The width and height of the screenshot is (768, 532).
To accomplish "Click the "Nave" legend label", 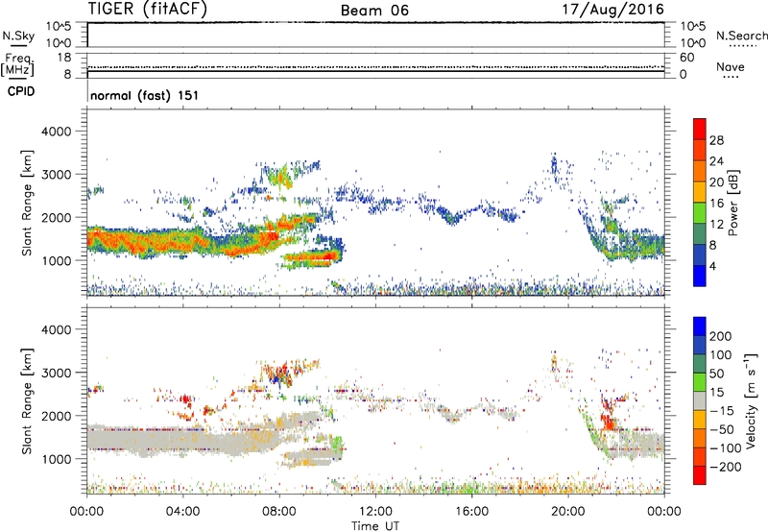I will 731,66.
